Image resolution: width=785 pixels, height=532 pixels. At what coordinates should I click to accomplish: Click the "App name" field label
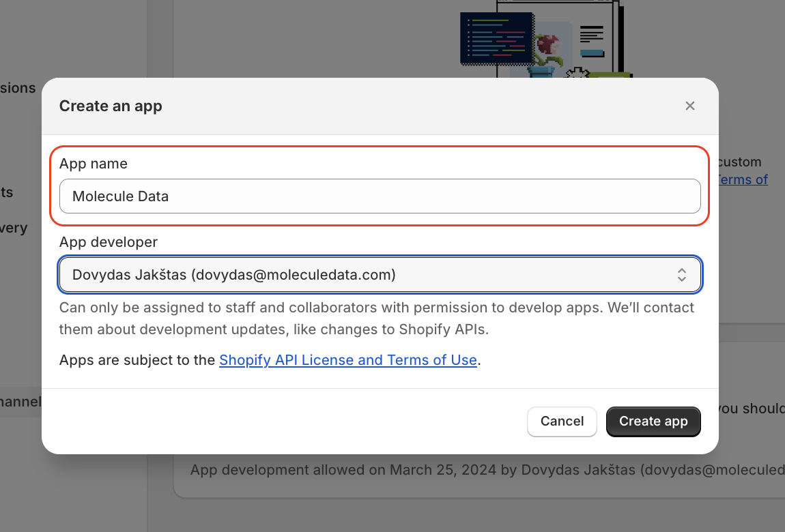pyautogui.click(x=94, y=164)
